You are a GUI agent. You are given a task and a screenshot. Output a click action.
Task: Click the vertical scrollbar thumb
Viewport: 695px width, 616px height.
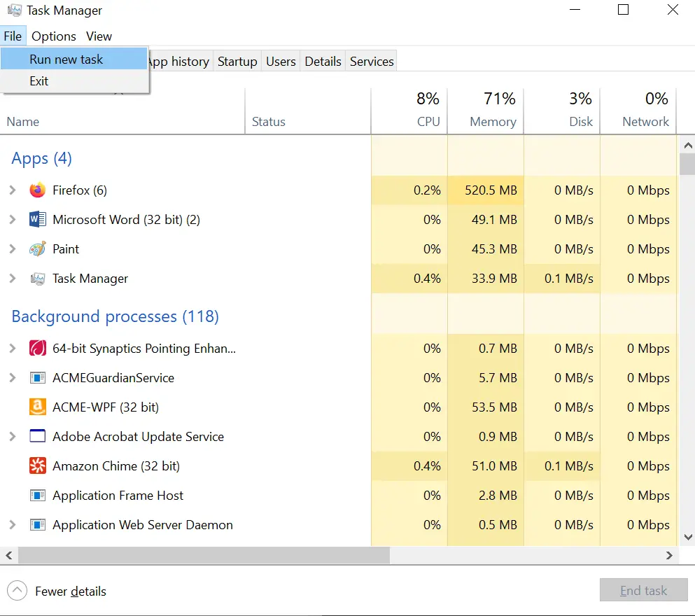click(x=687, y=164)
